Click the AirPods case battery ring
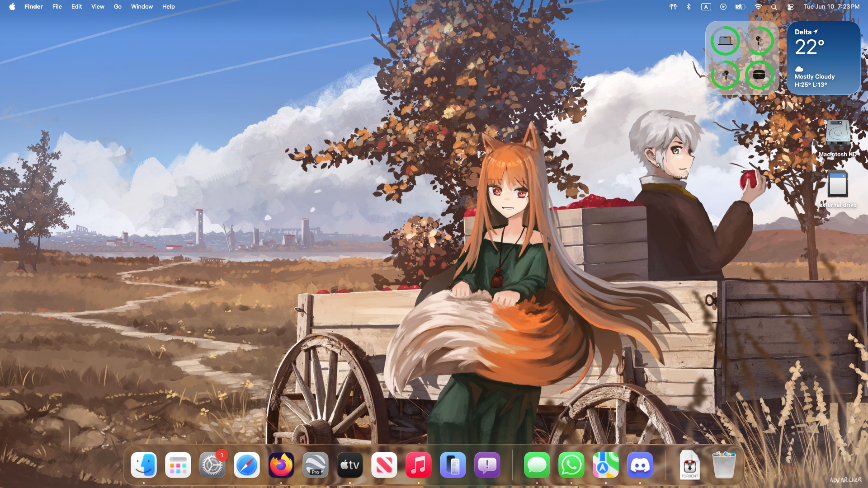The image size is (868, 488). (759, 75)
